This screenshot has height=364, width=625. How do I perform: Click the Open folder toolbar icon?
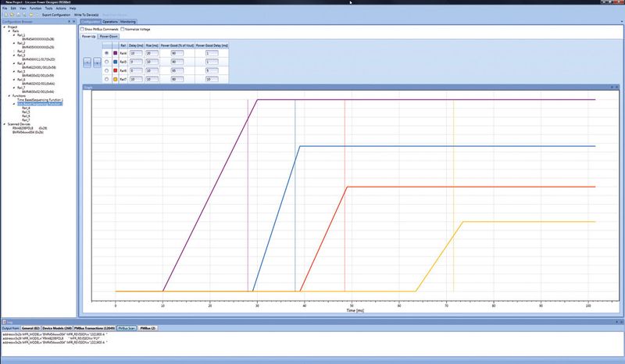12,15
